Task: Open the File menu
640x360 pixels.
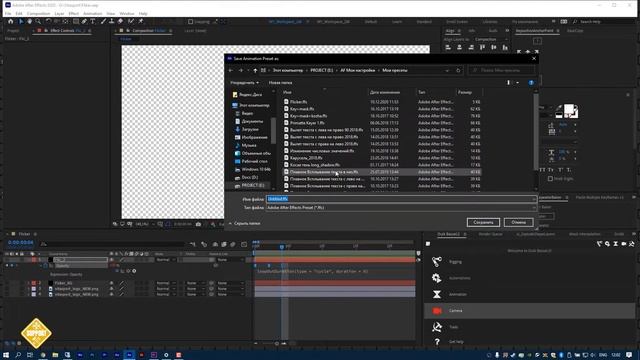Action: (x=8, y=13)
